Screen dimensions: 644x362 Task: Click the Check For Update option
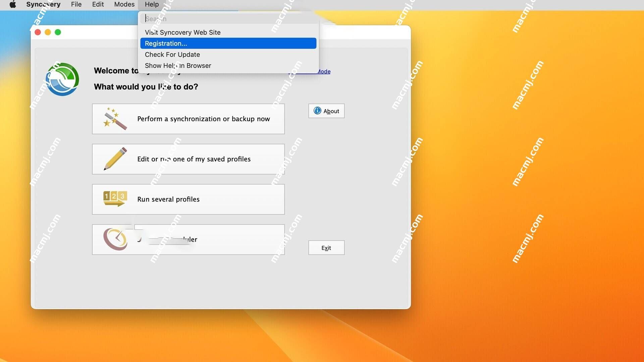[x=172, y=54]
